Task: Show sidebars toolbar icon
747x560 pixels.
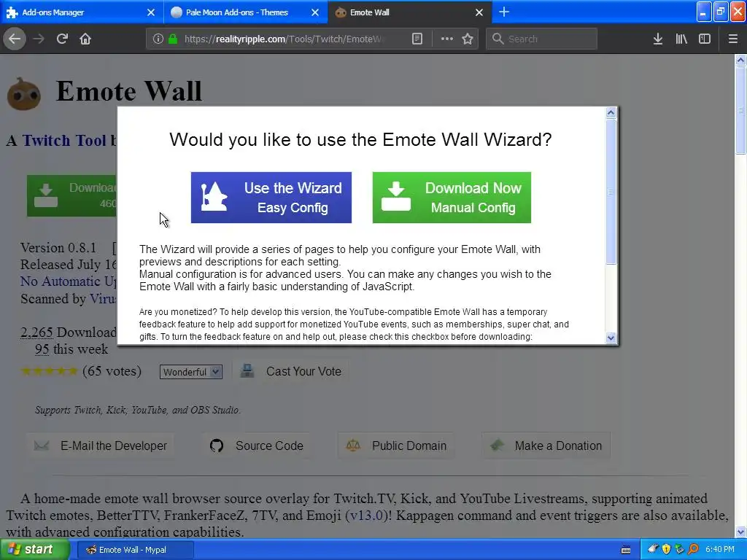Action: pos(705,39)
